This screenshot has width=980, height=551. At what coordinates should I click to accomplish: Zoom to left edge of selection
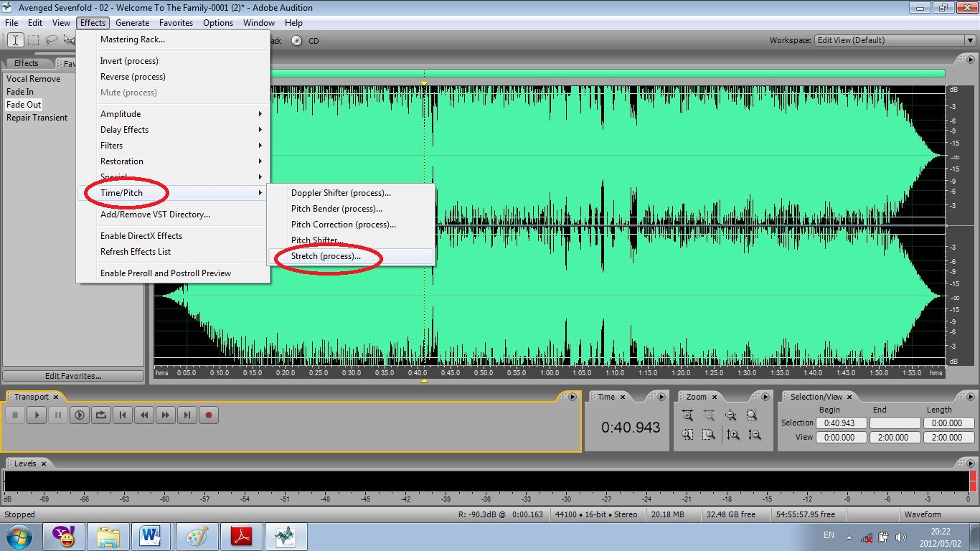click(687, 435)
